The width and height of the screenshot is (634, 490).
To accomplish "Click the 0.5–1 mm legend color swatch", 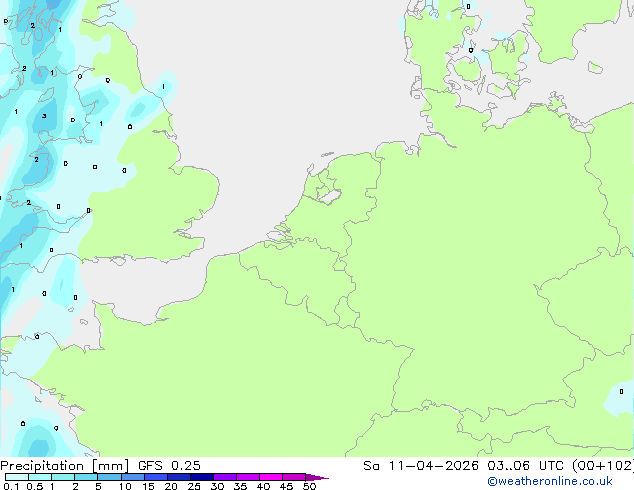I will click(40, 477).
